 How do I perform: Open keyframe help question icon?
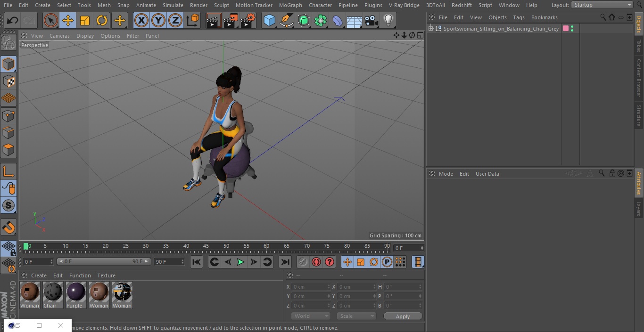click(330, 262)
